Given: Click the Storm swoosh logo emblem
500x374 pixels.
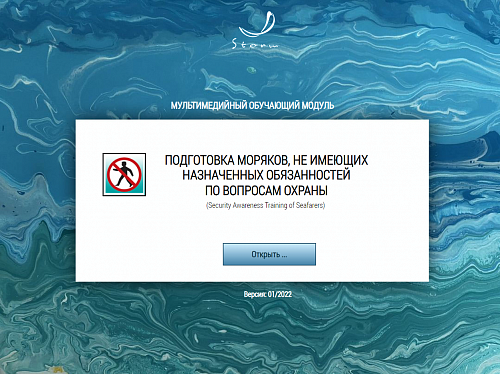Looking at the screenshot, I should (258, 24).
